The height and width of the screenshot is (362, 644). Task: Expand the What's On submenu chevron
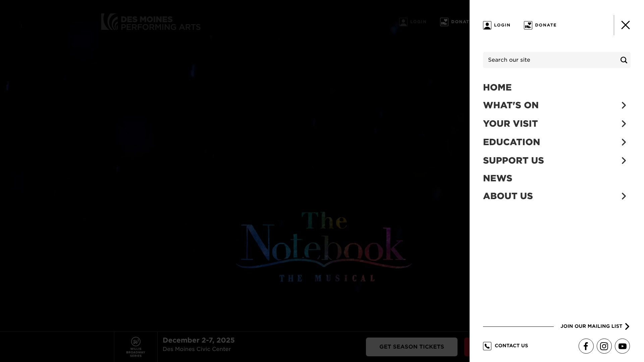click(624, 105)
